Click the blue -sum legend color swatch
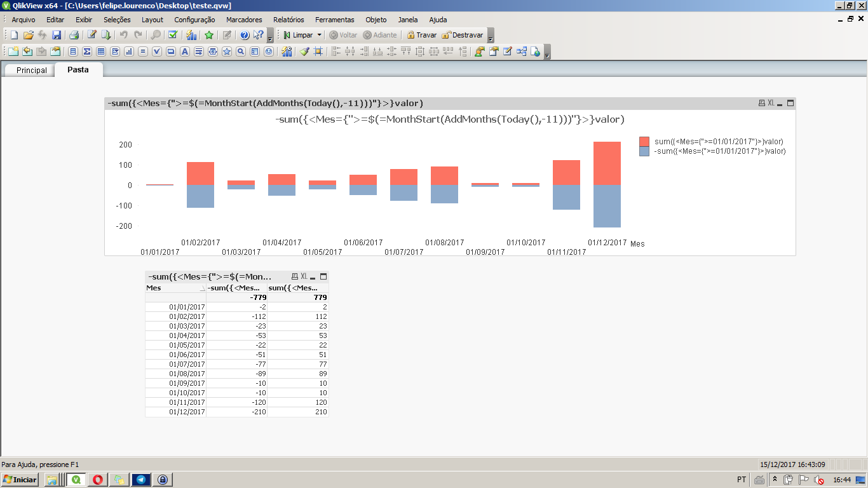Image resolution: width=868 pixels, height=488 pixels. [x=644, y=151]
